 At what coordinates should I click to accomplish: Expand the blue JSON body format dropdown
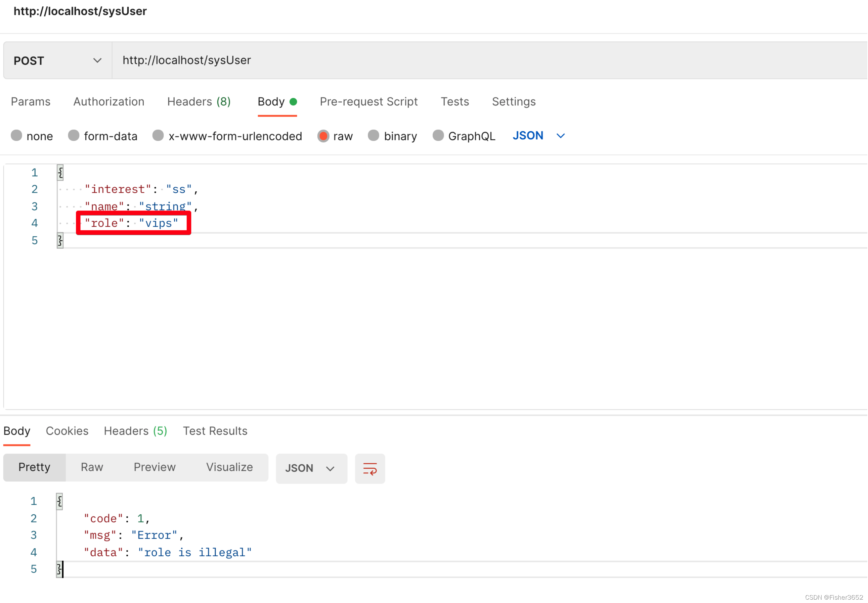(539, 136)
